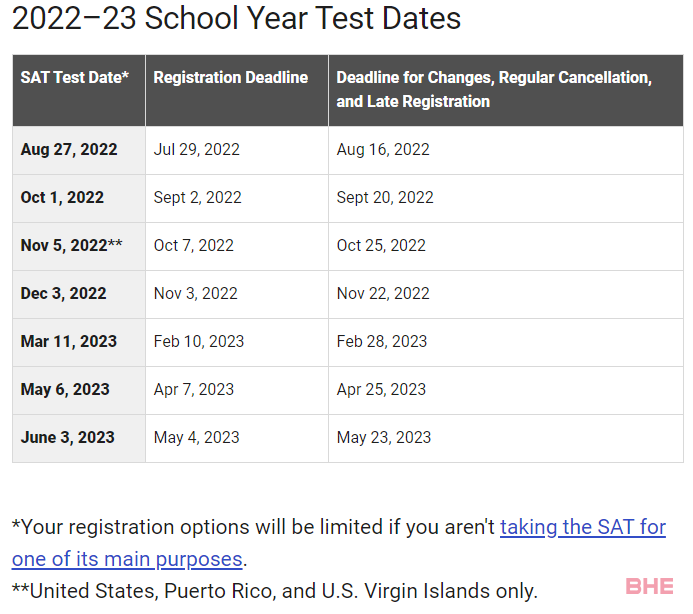Open the 'taking the SAT for' link
Image resolution: width=693 pixels, height=614 pixels.
coord(583,527)
